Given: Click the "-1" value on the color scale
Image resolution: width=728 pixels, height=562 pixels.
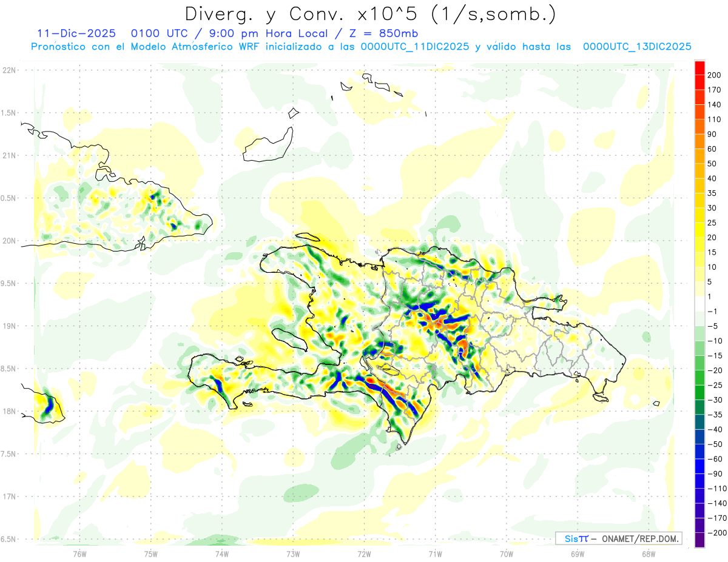Looking at the screenshot, I should [712, 311].
